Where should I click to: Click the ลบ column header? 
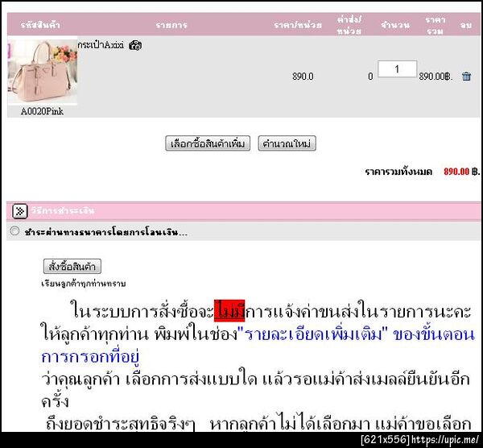(466, 25)
